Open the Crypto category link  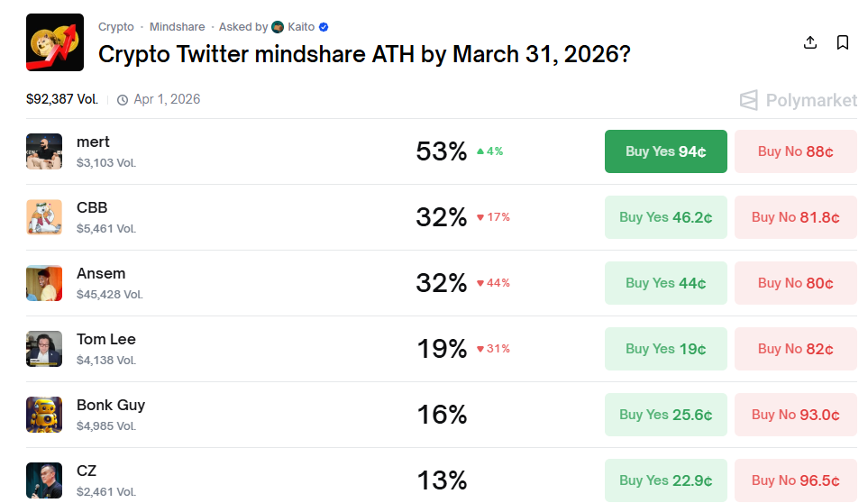coord(116,27)
